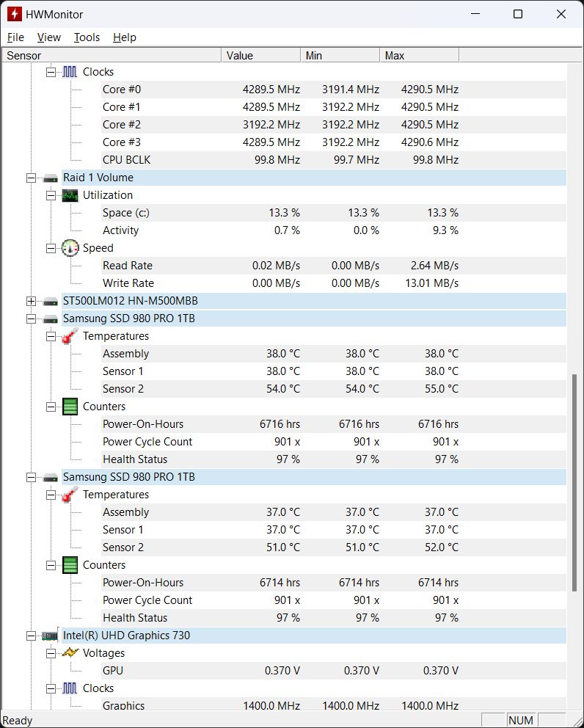This screenshot has width=584, height=728.
Task: Select the Activity row
Action: (333, 230)
